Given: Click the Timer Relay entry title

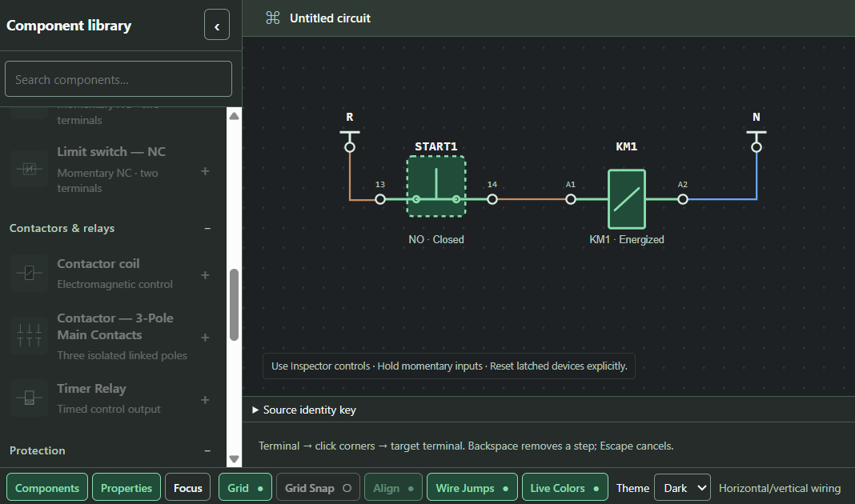Looking at the screenshot, I should [91, 389].
